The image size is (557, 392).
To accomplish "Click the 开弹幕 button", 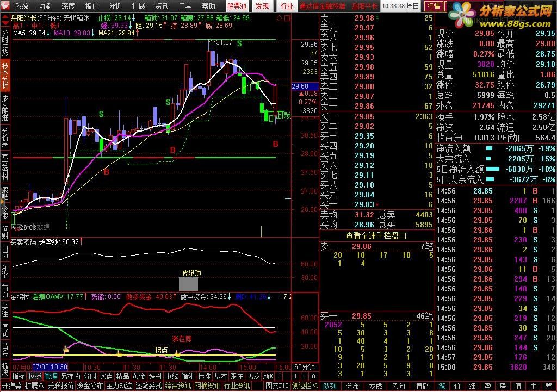I will pyautogui.click(x=11, y=385).
